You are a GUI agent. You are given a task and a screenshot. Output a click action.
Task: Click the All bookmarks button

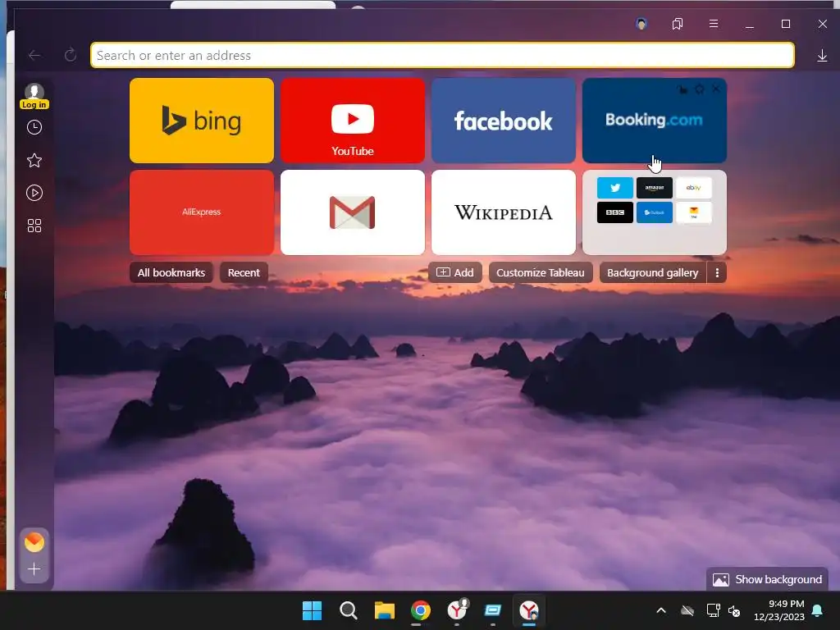(171, 272)
